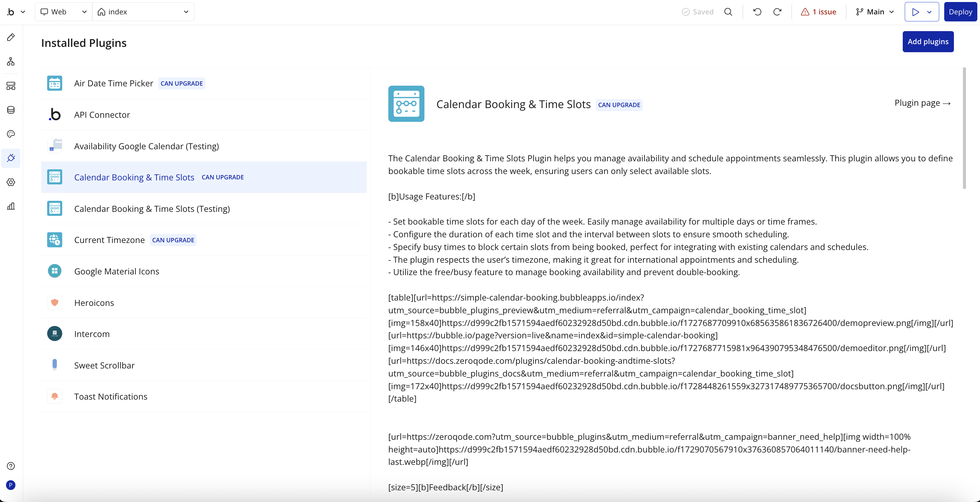Viewport: 980px width, 502px height.
Task: Expand the Web view dropdown
Action: [64, 12]
